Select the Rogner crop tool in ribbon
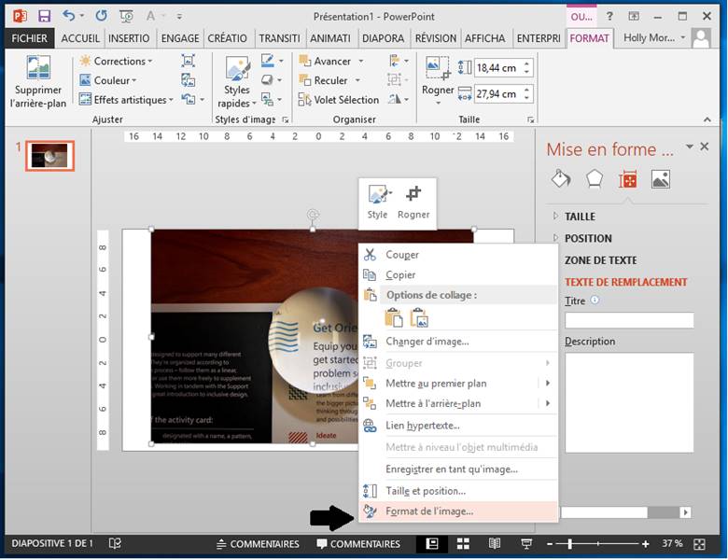Screen dimensions: 728x560 438,77
